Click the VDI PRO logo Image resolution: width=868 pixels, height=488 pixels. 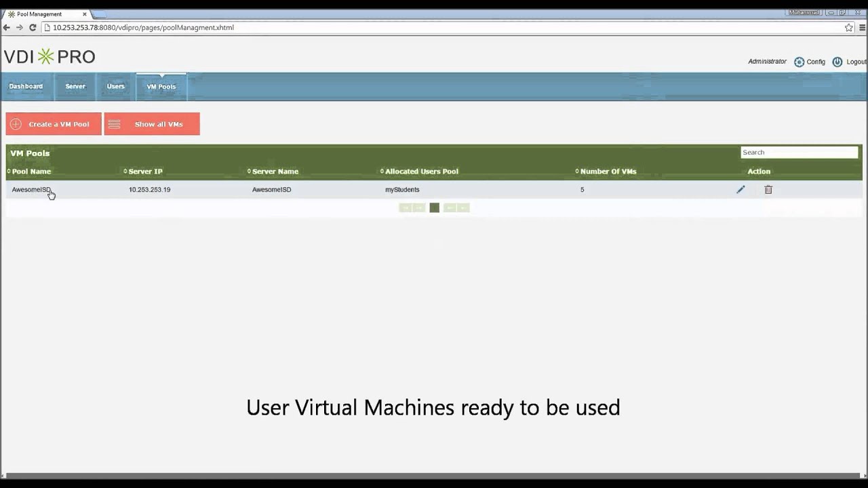(50, 56)
